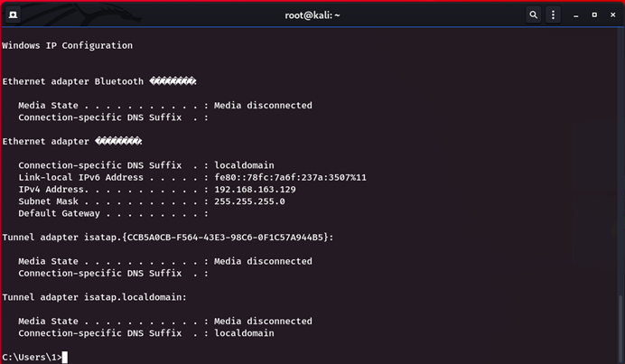Viewport: 625px width, 364px height.
Task: Click the Windows IP Configuration heading
Action: click(67, 45)
